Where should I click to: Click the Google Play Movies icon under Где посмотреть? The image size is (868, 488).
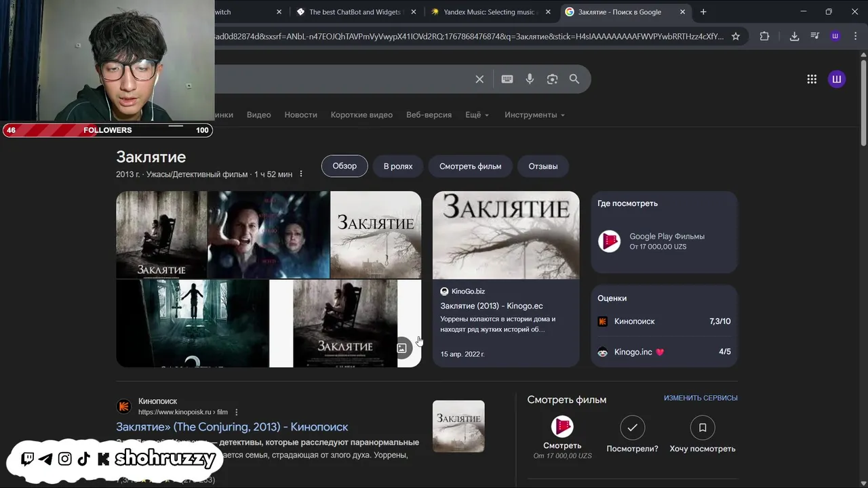(x=609, y=241)
